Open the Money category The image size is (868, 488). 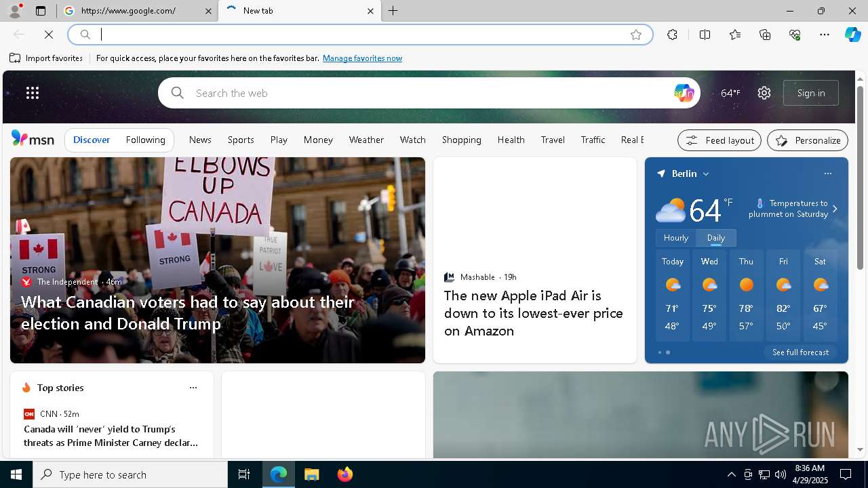pyautogui.click(x=318, y=140)
